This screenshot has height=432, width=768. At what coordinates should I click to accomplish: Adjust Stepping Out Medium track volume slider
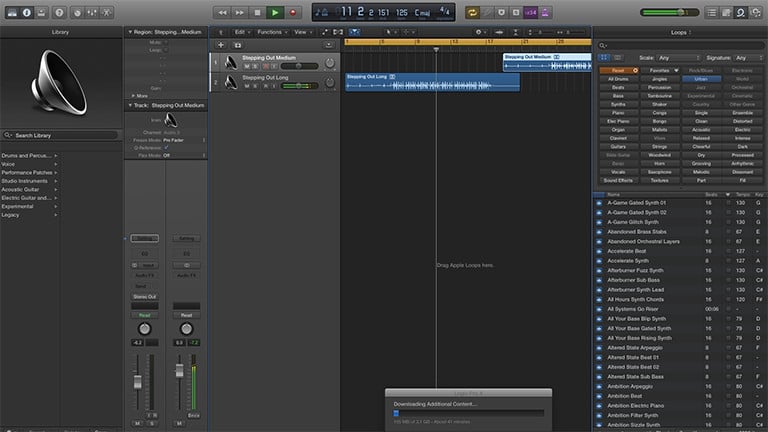(299, 66)
